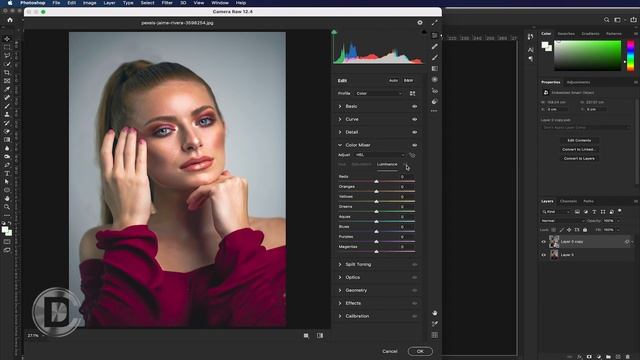Toggle visibility of Color Mixer edits
Image resolution: width=640 pixels, height=360 pixels.
414,145
